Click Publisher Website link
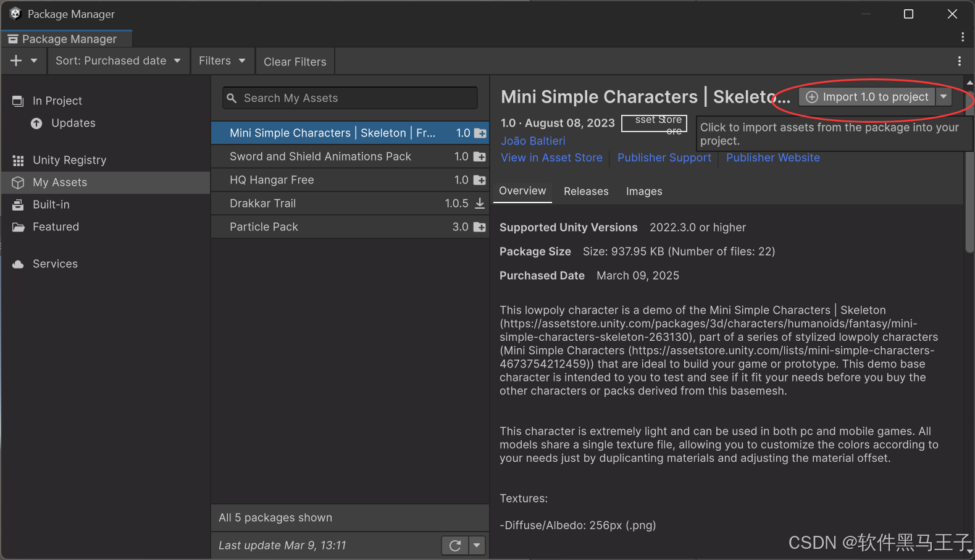 pos(773,157)
